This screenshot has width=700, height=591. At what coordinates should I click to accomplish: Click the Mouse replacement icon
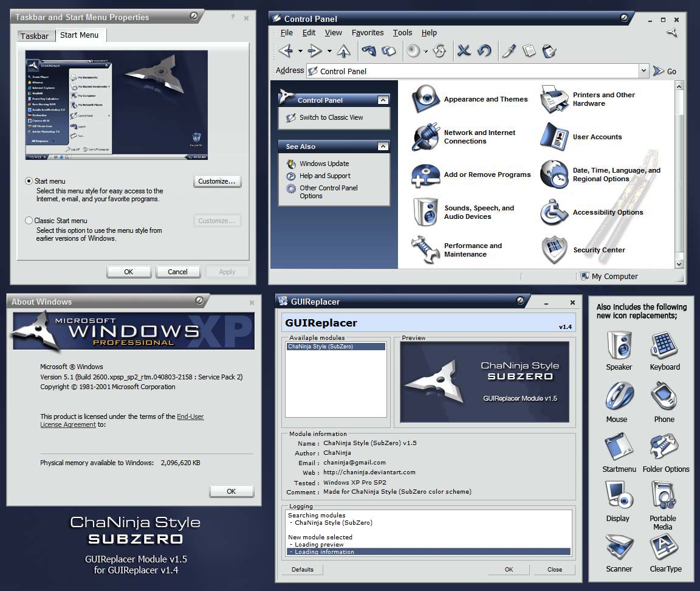[x=619, y=396]
